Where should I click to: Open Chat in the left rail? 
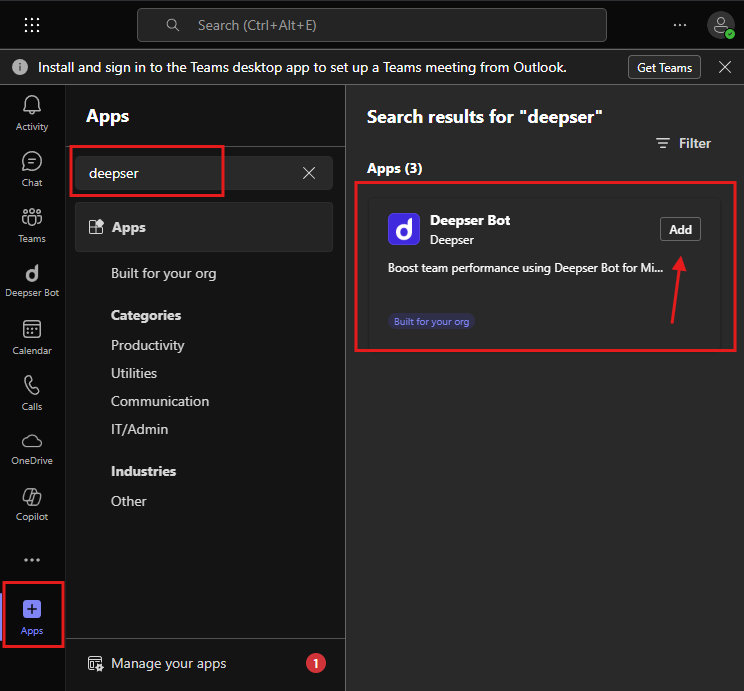pos(32,169)
